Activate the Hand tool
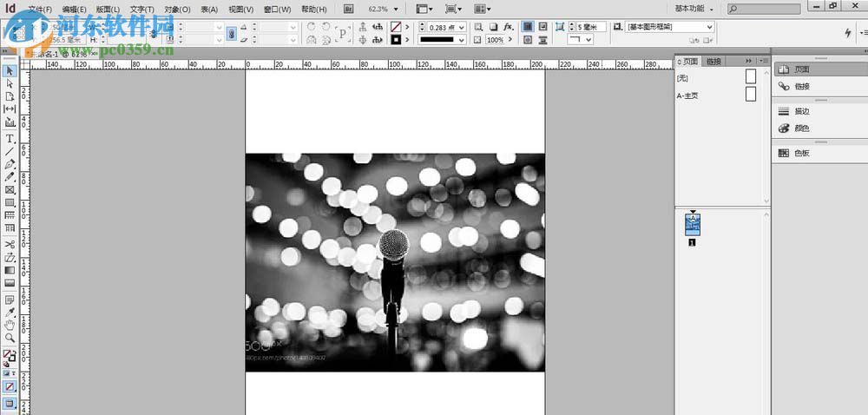Viewport: 868px width, 415px height. pyautogui.click(x=10, y=325)
